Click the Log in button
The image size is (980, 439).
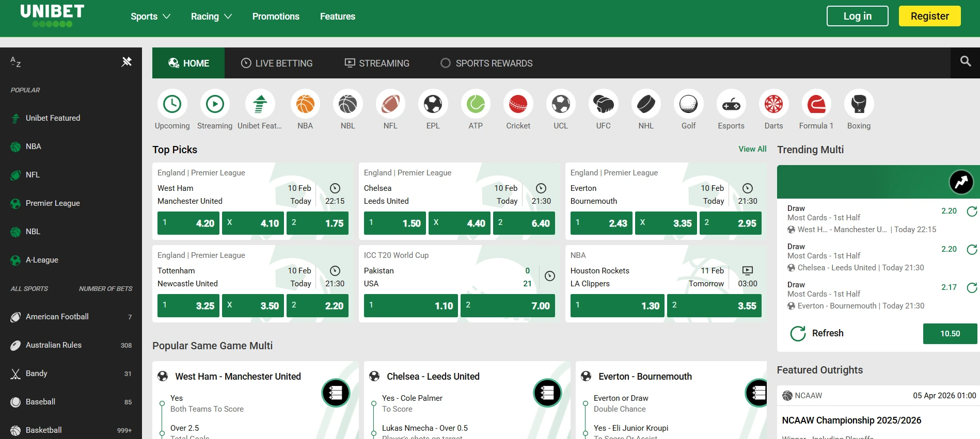858,16
